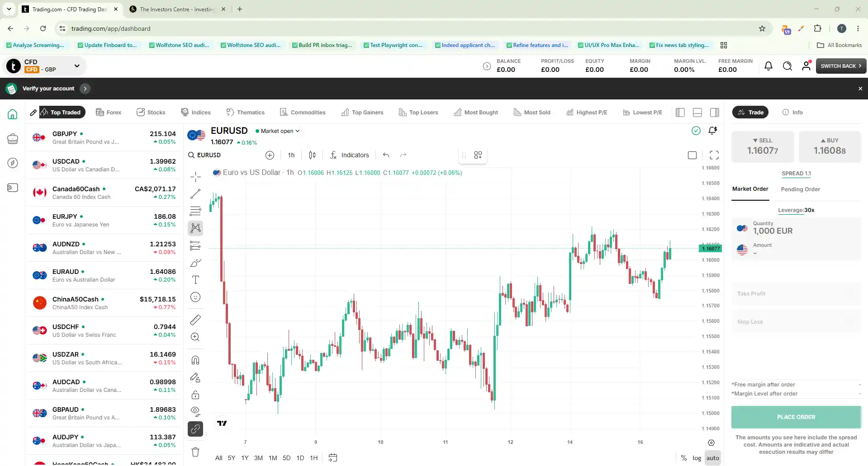This screenshot has height=466, width=868.
Task: Click the SELL 1.16077 button
Action: [763, 147]
